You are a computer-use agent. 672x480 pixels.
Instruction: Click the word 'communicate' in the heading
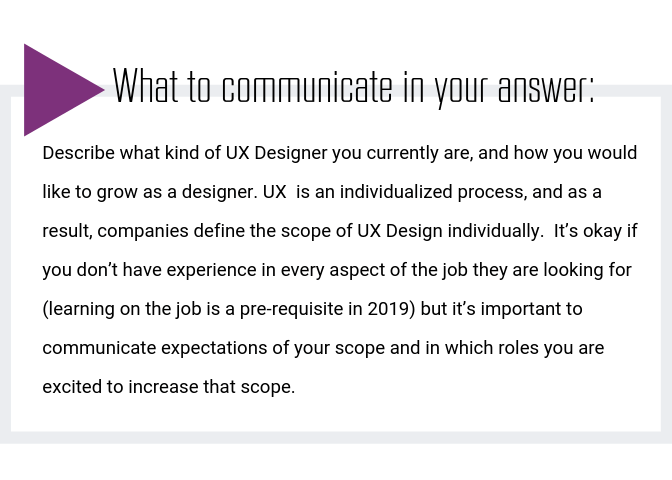307,87
